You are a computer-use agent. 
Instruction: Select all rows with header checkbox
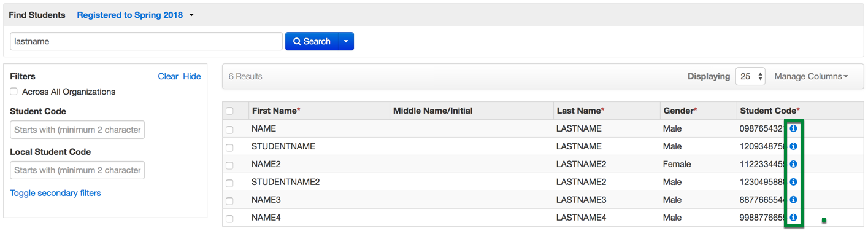(x=229, y=111)
